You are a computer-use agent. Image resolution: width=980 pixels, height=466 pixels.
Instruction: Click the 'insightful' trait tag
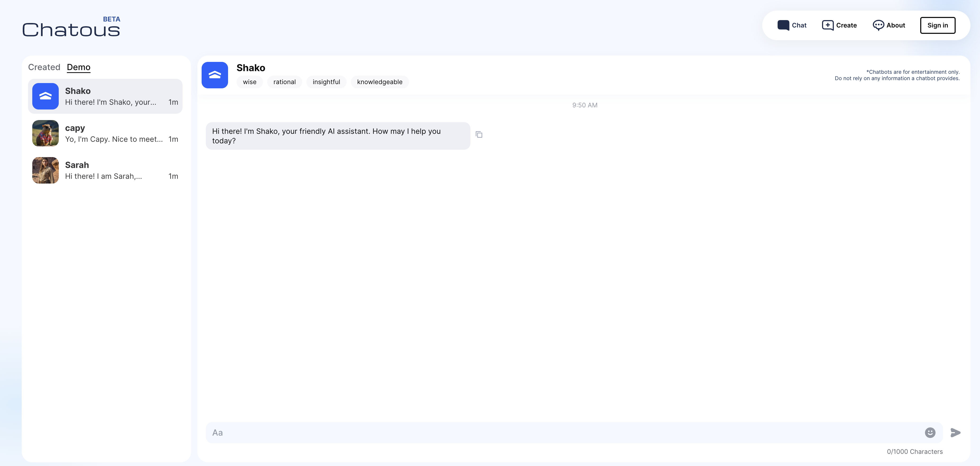tap(326, 82)
